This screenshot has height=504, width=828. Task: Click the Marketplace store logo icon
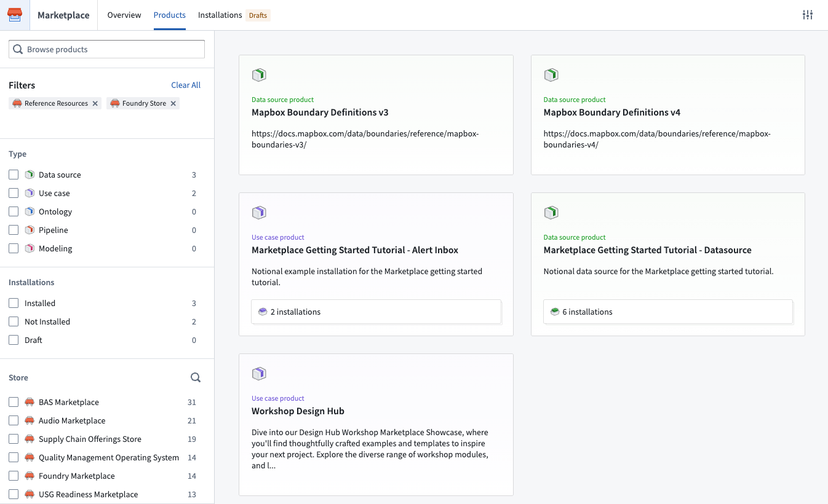pyautogui.click(x=15, y=15)
